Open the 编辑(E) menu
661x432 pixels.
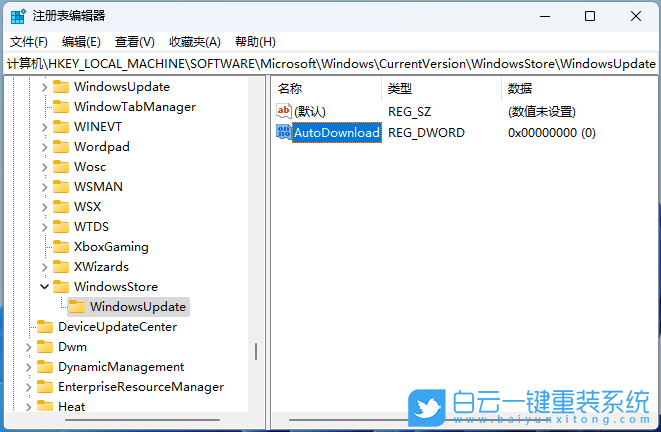pos(81,42)
